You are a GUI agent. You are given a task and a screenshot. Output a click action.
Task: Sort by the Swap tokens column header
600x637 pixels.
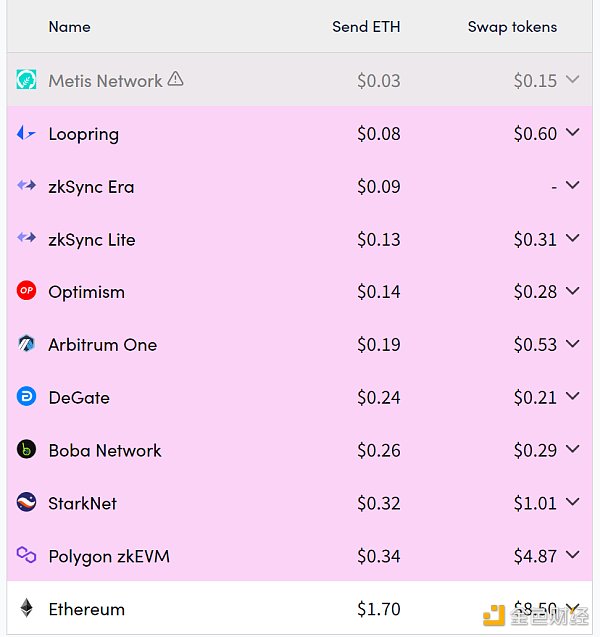512,27
